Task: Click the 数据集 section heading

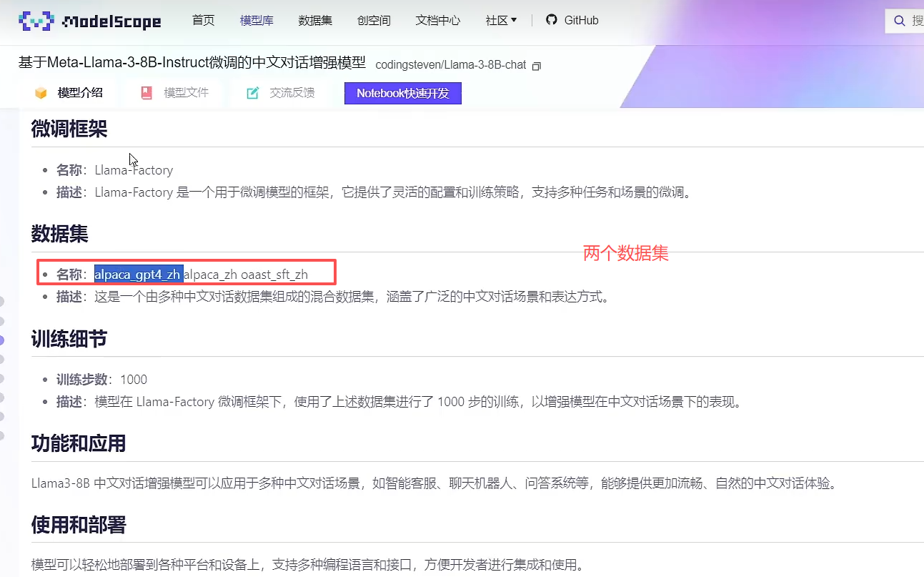Action: pos(59,234)
